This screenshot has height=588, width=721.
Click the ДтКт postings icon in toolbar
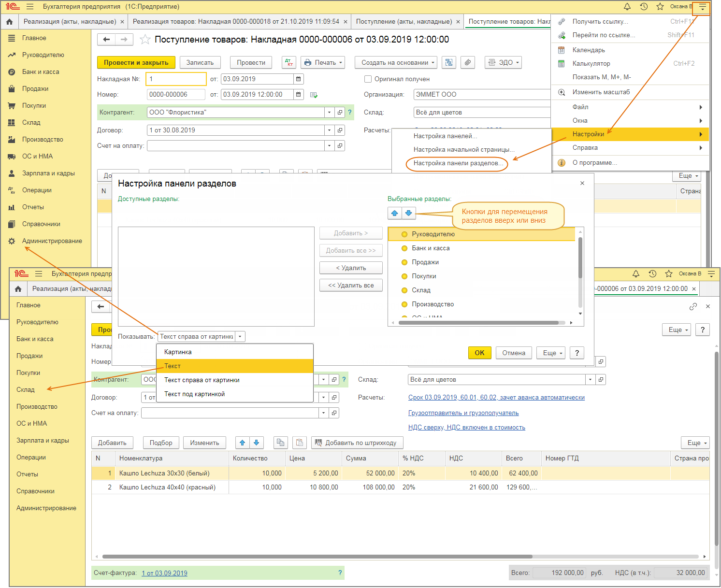tap(289, 63)
